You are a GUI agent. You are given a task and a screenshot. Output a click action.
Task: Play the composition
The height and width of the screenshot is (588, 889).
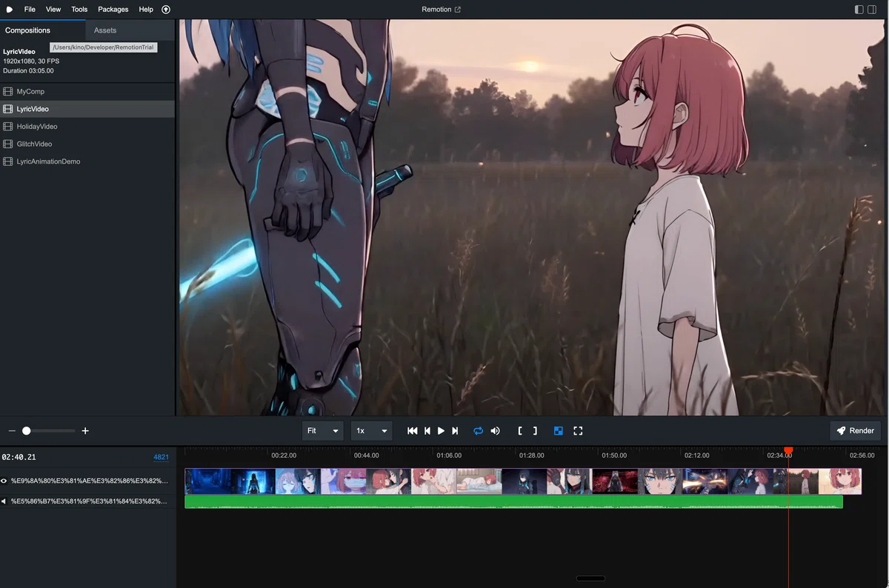click(441, 431)
